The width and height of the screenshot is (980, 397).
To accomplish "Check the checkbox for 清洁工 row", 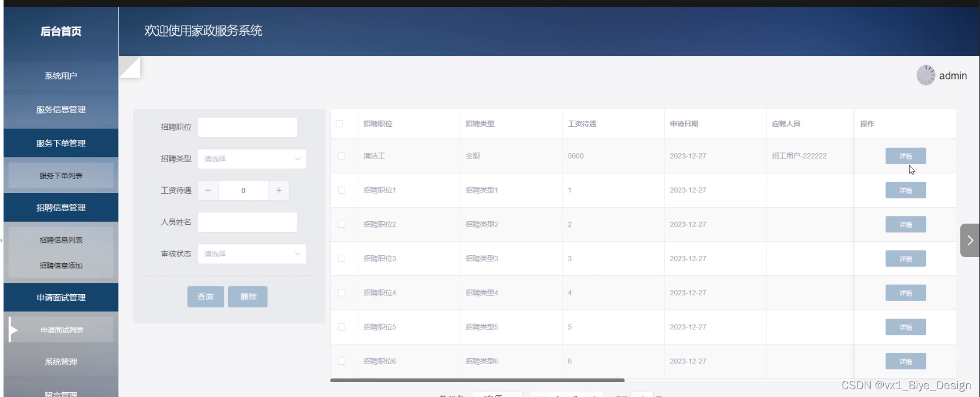I will [x=342, y=156].
